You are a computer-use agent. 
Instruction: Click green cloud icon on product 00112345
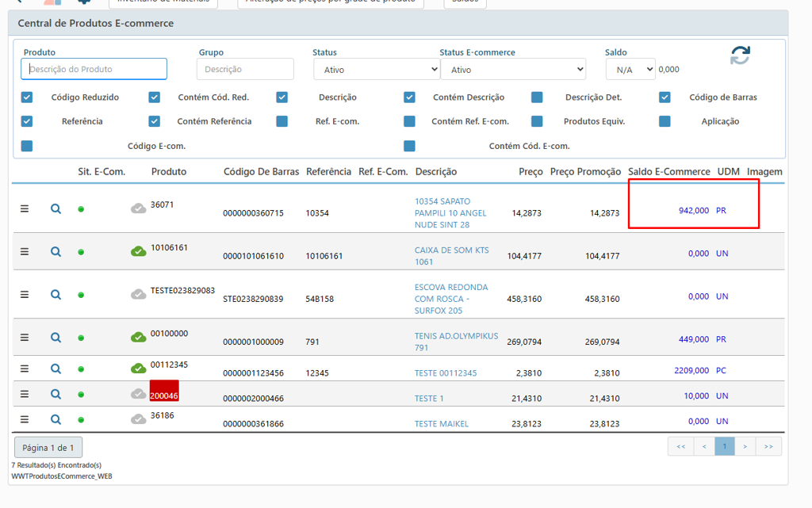pyautogui.click(x=138, y=369)
